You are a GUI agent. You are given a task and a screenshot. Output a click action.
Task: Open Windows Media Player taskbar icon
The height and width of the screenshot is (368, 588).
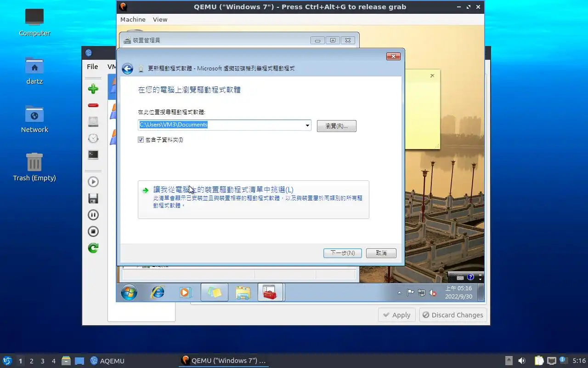click(x=185, y=293)
